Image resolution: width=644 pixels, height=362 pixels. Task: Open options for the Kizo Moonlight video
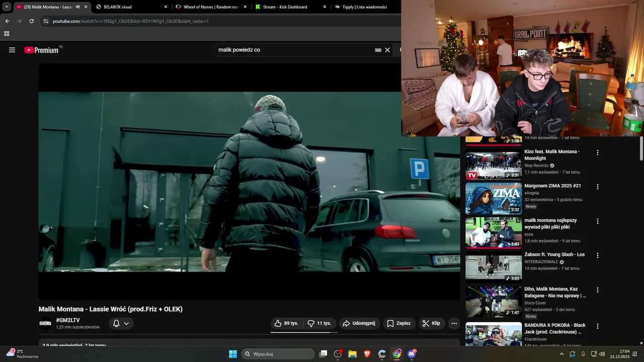[598, 152]
